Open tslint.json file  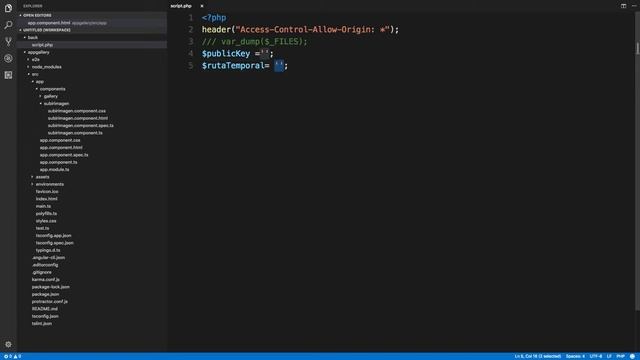42,324
